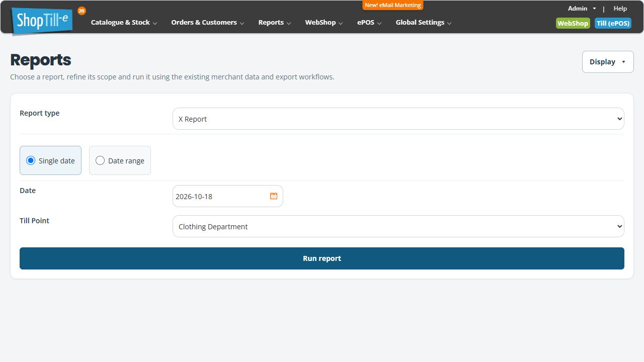Open the Reports menu
Screen dimensions: 644x362
coord(275,23)
